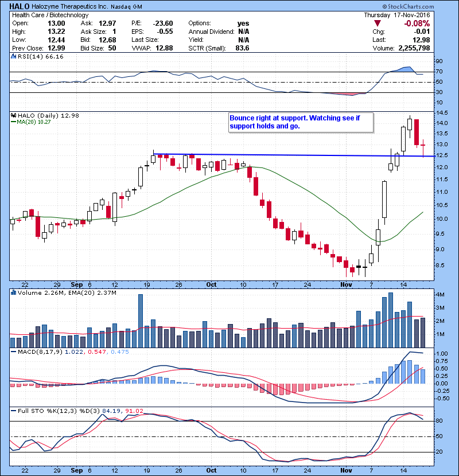Click the Open value 13.00
Image resolution: width=459 pixels, height=476 pixels.
coord(56,24)
